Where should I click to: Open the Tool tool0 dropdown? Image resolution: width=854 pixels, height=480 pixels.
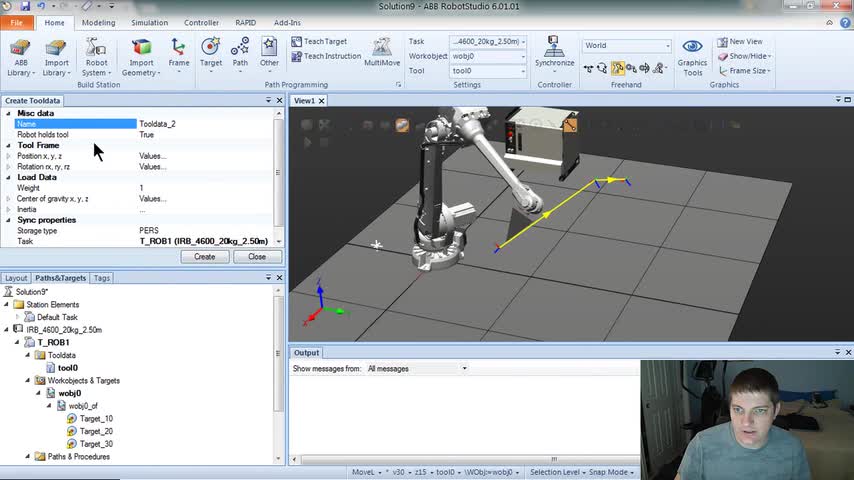(487, 71)
